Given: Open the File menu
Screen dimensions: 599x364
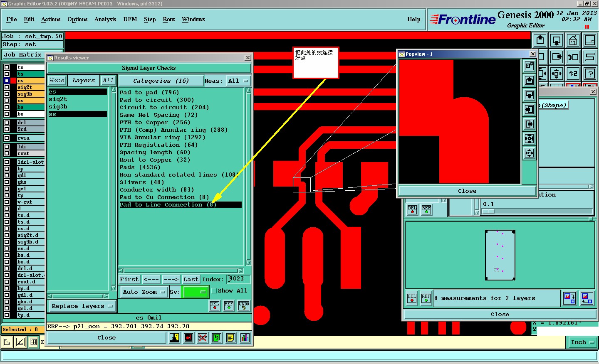Looking at the screenshot, I should pyautogui.click(x=12, y=20).
